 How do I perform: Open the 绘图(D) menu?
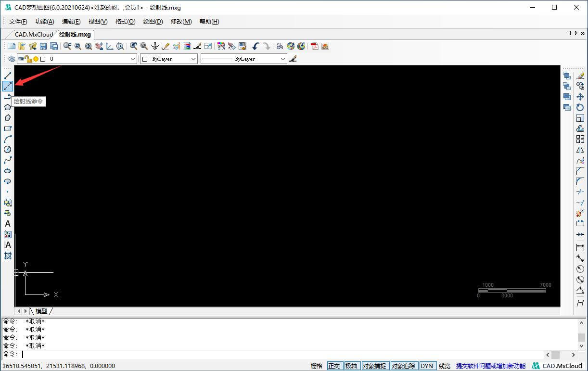point(153,22)
